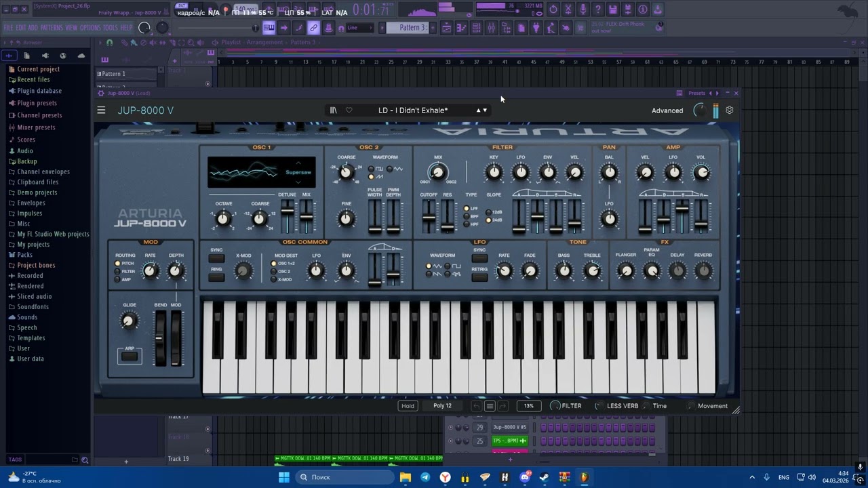Screen dimensions: 868x488
Task: Open the File Explorer taskbar icon
Action: click(406, 477)
